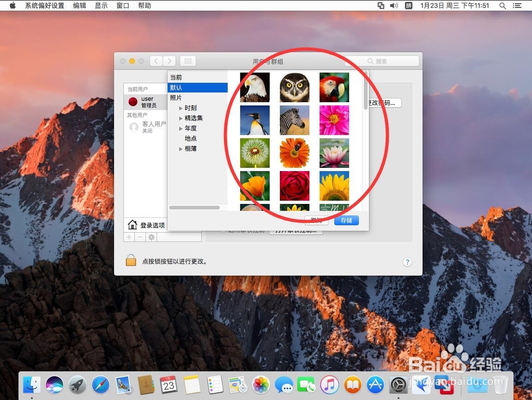Open the 帮助 menu
This screenshot has height=400, width=532.
(145, 5)
